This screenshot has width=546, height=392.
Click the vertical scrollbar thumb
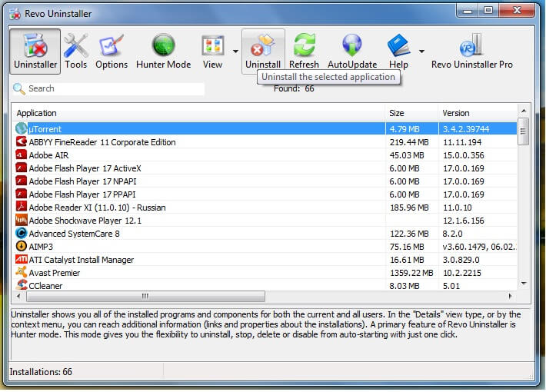(x=523, y=131)
